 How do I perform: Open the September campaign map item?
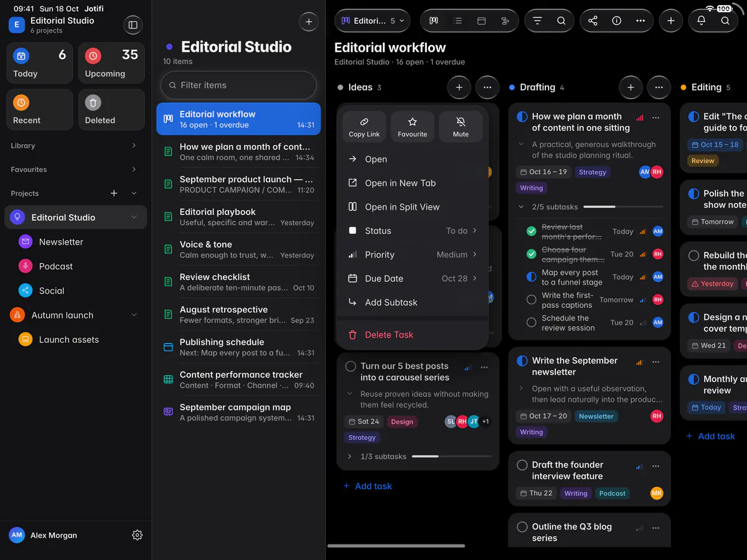(x=239, y=412)
